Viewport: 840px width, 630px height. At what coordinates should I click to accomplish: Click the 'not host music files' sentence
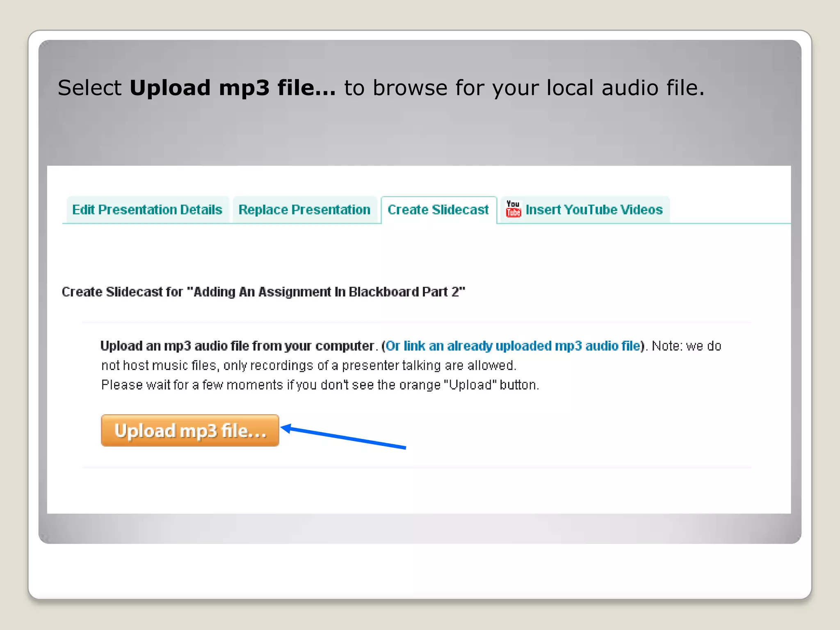click(x=308, y=365)
